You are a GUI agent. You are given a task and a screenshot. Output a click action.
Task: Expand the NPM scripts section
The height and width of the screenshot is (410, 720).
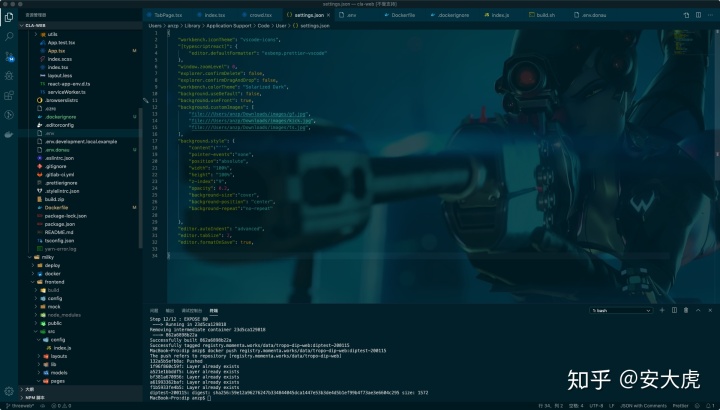[x=80, y=398]
